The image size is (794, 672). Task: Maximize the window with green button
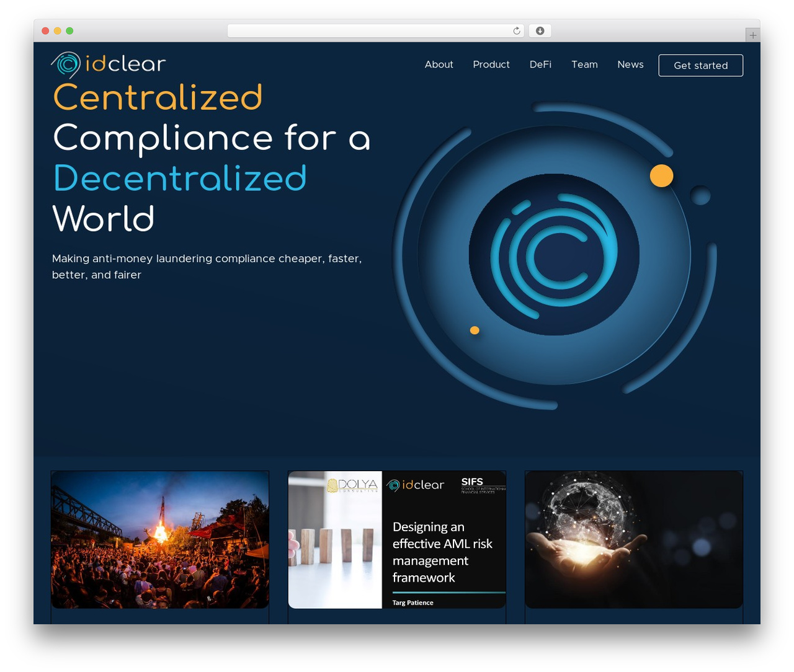pos(69,31)
